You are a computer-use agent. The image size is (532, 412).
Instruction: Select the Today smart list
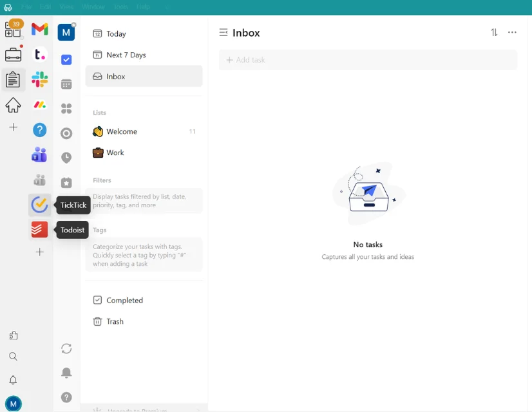click(x=144, y=33)
